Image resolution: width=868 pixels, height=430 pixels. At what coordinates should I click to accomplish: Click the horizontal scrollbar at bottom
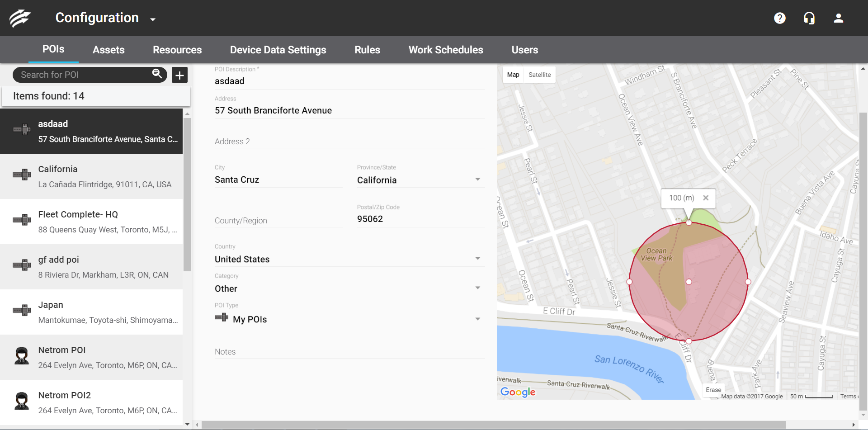(493, 425)
